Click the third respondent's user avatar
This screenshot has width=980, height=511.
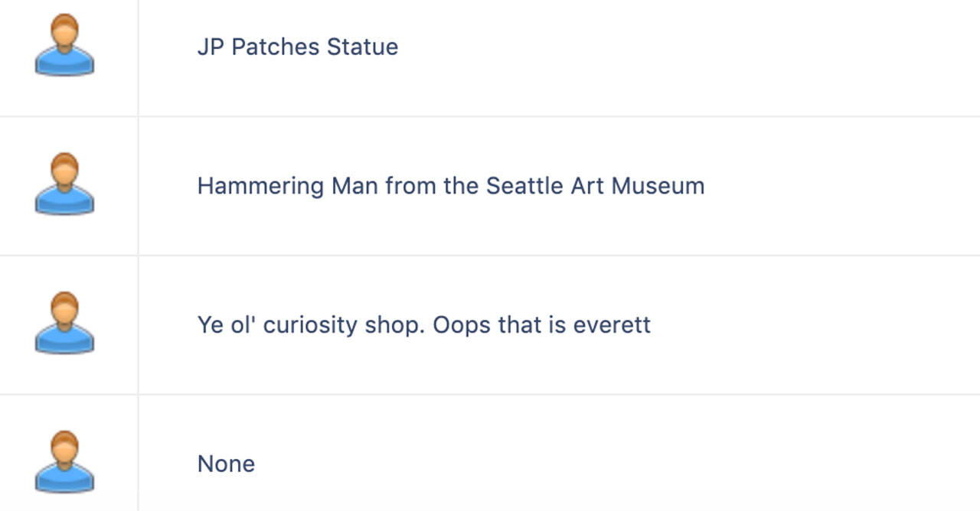pyautogui.click(x=64, y=324)
